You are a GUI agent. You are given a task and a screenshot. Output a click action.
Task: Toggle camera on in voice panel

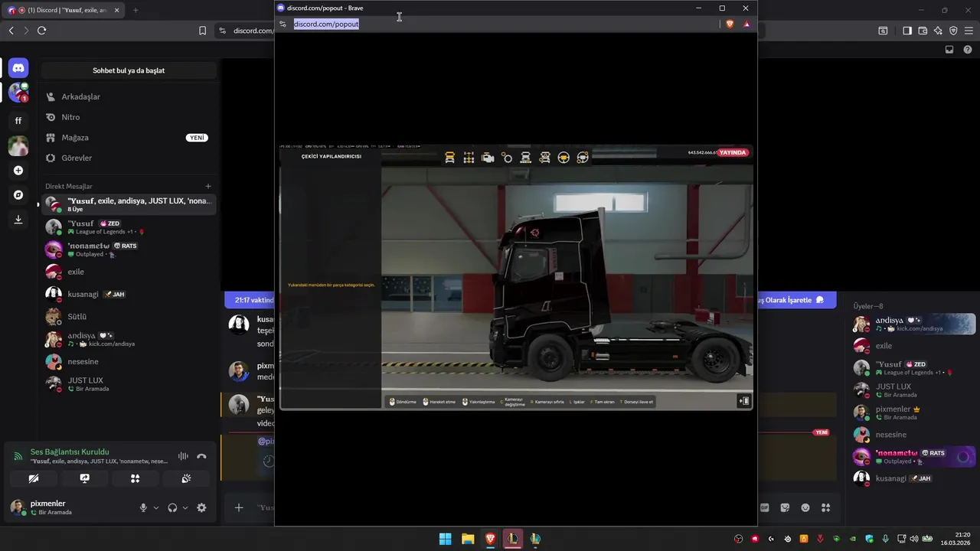[x=33, y=478]
